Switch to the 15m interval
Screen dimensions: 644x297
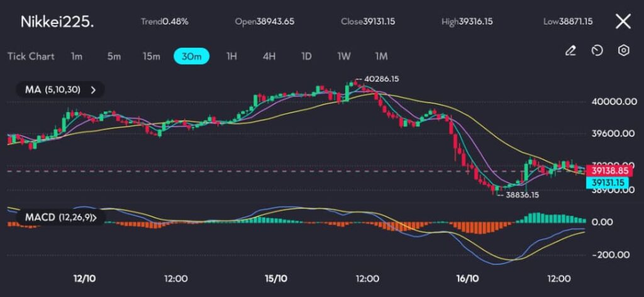click(151, 57)
